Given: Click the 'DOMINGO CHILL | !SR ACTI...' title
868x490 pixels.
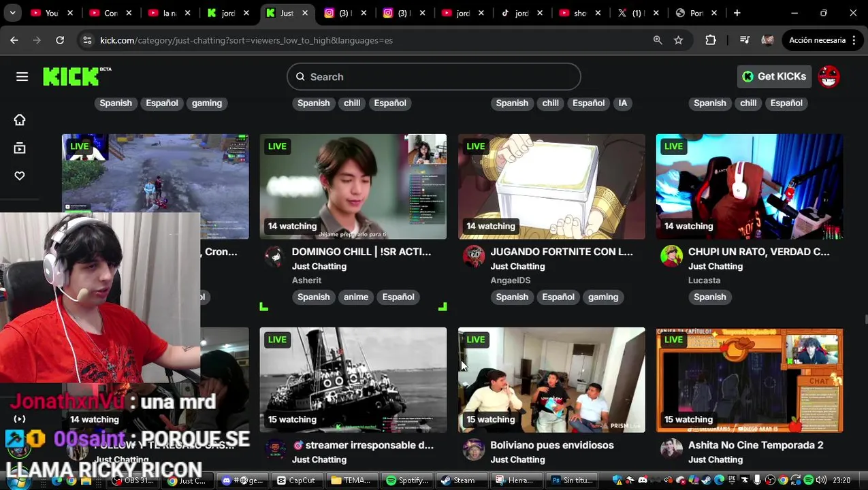Looking at the screenshot, I should click(361, 252).
